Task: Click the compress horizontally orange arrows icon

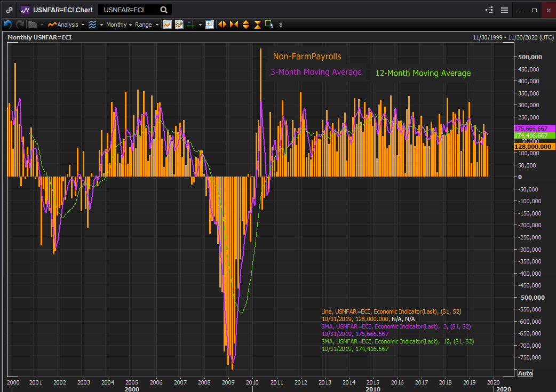Action: click(x=234, y=25)
